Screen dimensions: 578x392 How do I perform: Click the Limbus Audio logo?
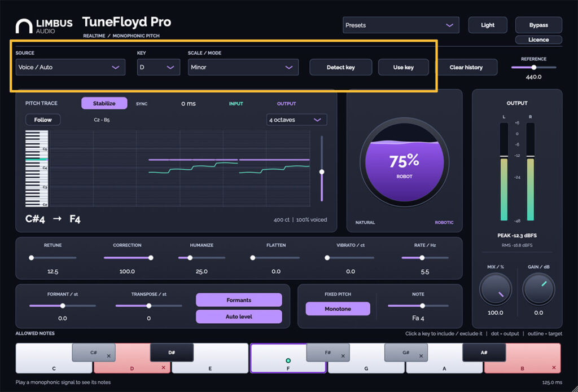(44, 26)
